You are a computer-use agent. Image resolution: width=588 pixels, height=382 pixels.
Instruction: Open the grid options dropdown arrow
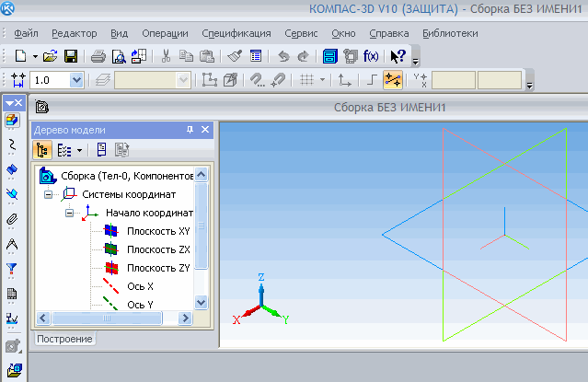click(322, 80)
